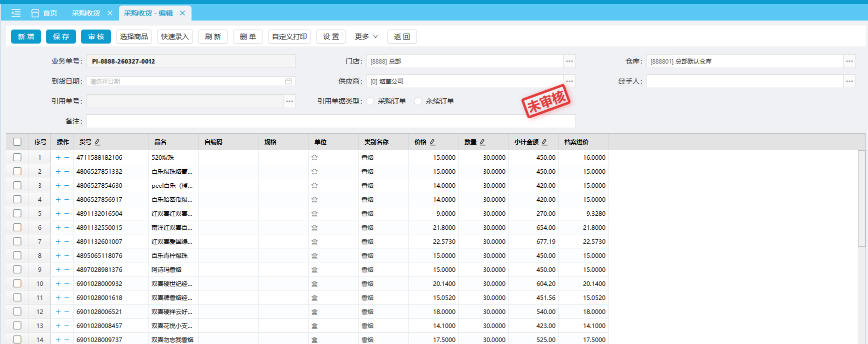
Task: Add a row using plus icon in row 1
Action: [58, 158]
